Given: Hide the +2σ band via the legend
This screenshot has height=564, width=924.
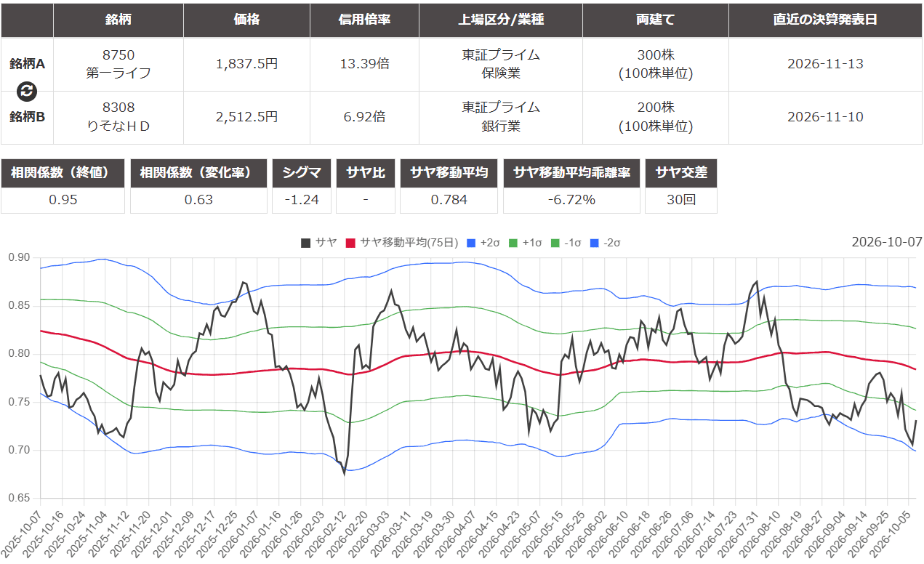Looking at the screenshot, I should 483,243.
